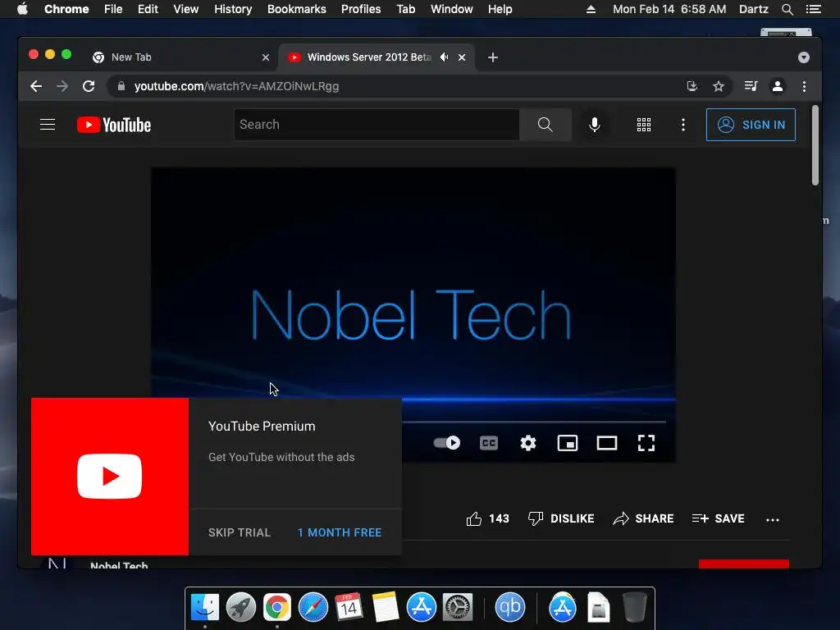Open the Bookmarks menu
This screenshot has height=630, width=840.
(297, 9)
